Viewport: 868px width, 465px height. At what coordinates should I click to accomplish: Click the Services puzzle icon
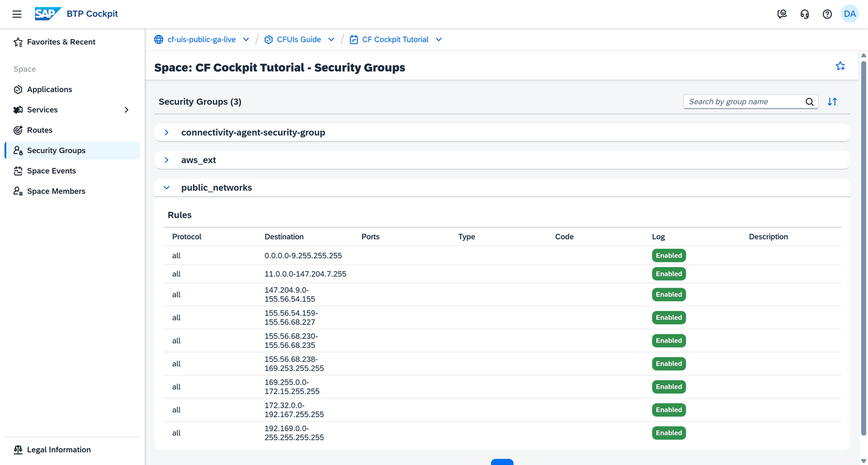point(18,110)
